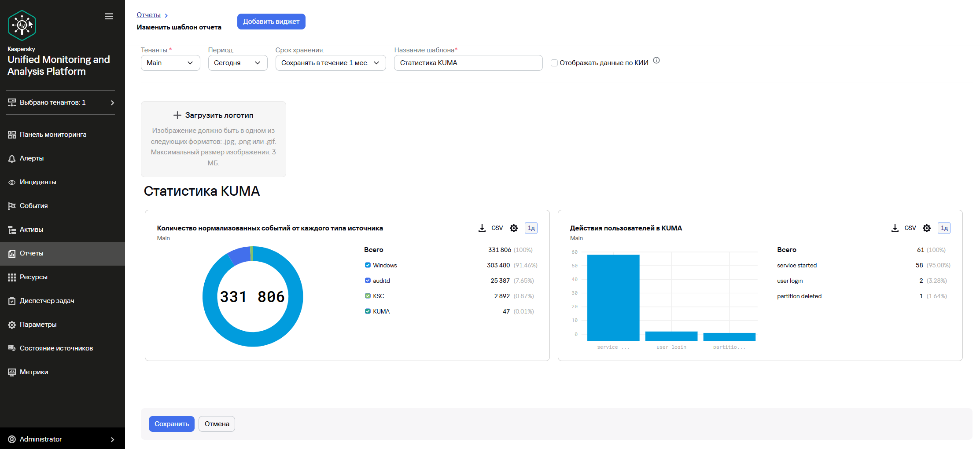Screen dimensions: 980x449
Task: Change 1д period of user actions widget
Action: [944, 228]
